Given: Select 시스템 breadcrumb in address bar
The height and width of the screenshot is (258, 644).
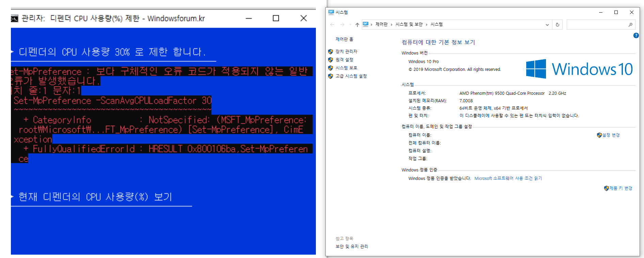Looking at the screenshot, I should pos(437,24).
